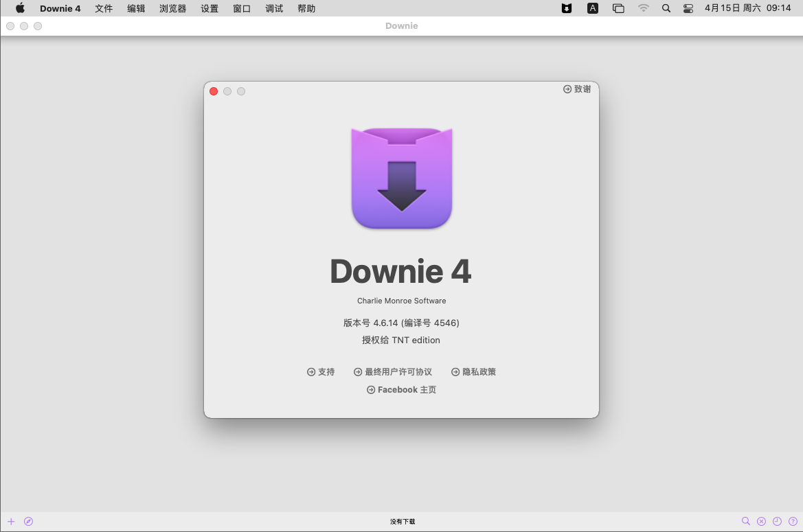Open the 隐私政策 privacy policy link
The image size is (803, 532).
click(x=473, y=371)
